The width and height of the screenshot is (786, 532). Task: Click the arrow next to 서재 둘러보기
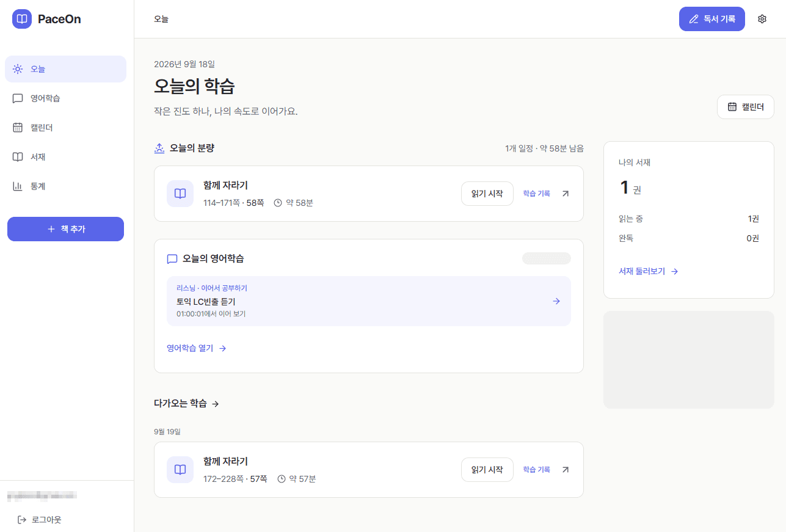[675, 271]
